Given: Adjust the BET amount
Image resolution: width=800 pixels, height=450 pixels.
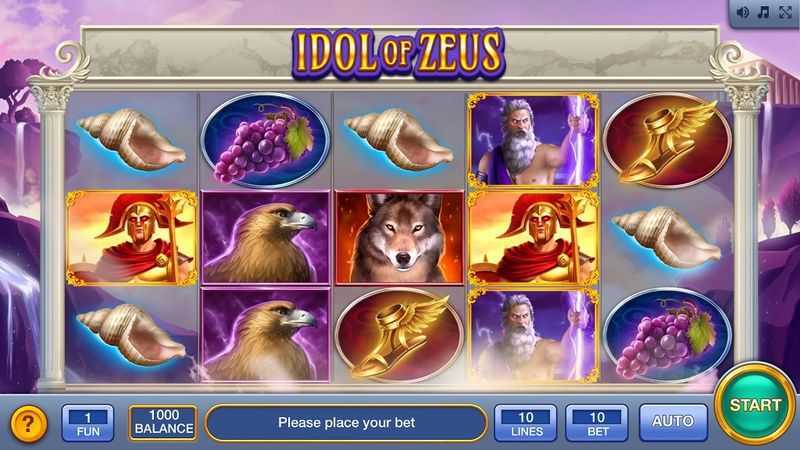Looking at the screenshot, I should [597, 423].
